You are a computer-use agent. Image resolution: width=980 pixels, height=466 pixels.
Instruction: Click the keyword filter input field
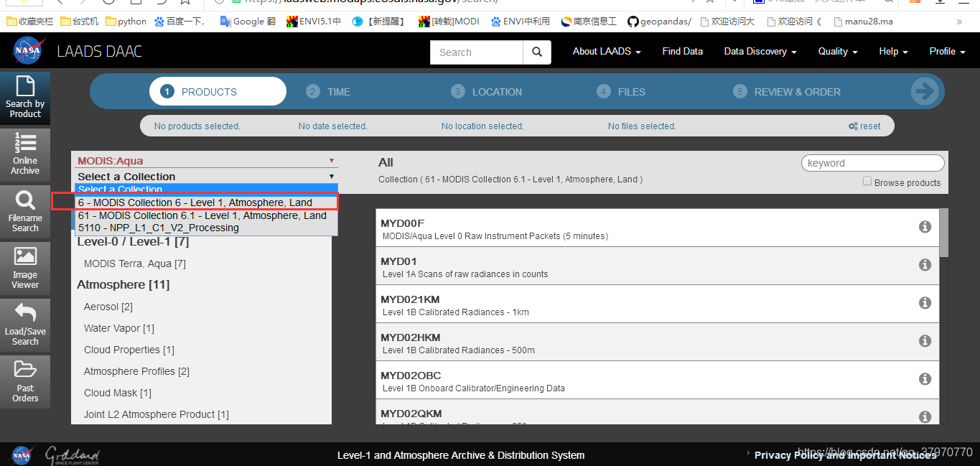[873, 163]
